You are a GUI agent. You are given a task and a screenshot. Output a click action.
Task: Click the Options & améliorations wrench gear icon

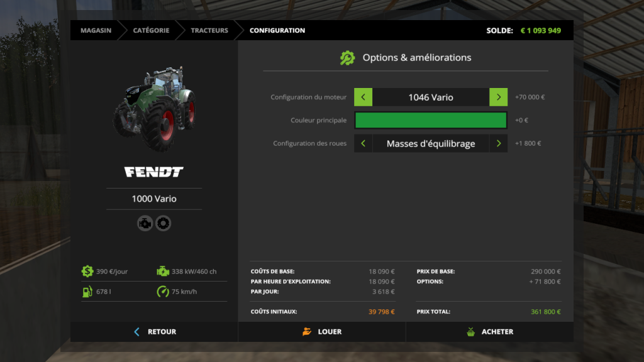click(347, 58)
